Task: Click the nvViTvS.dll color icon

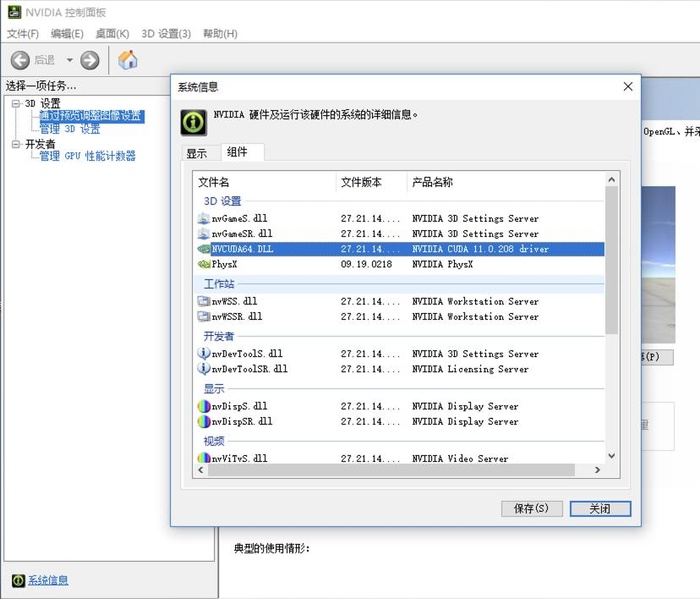Action: [x=204, y=458]
